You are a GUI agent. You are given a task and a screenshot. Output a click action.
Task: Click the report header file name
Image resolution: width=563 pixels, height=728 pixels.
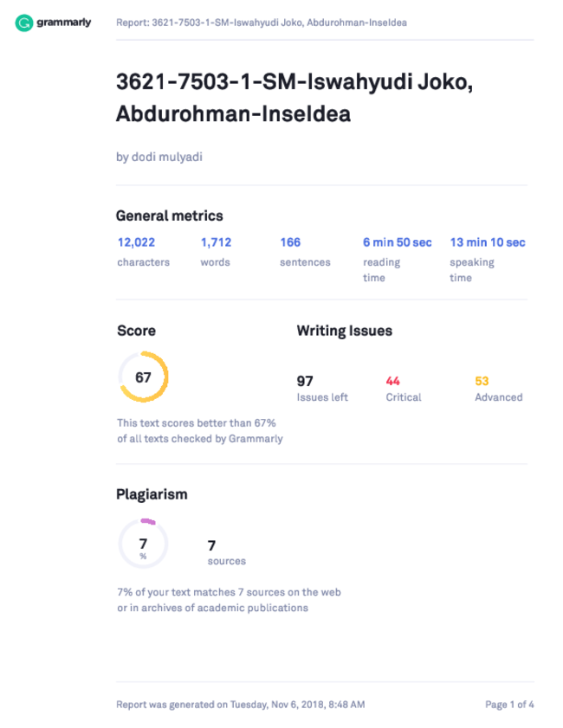coord(262,23)
